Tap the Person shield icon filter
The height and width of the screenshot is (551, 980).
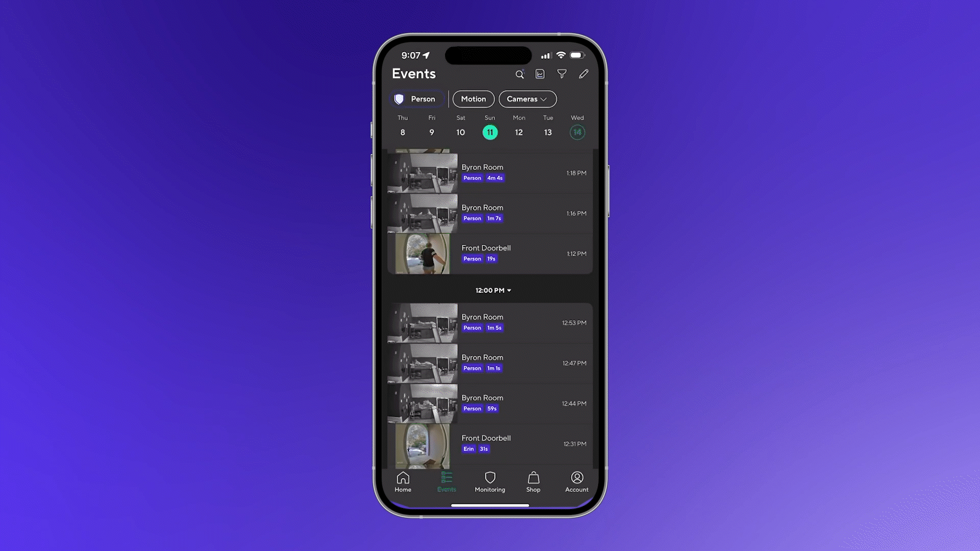tap(399, 99)
